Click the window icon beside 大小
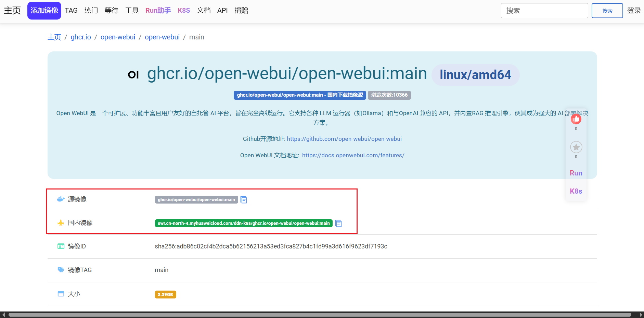 pos(61,294)
